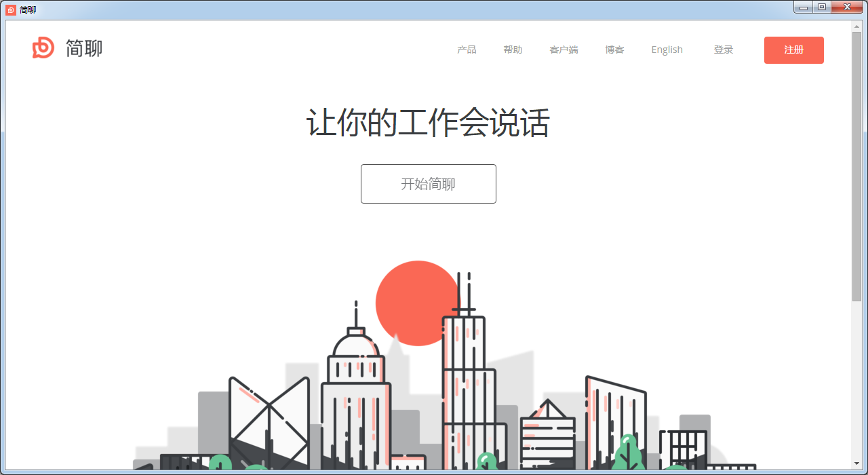Open the 产品 menu

(x=467, y=49)
